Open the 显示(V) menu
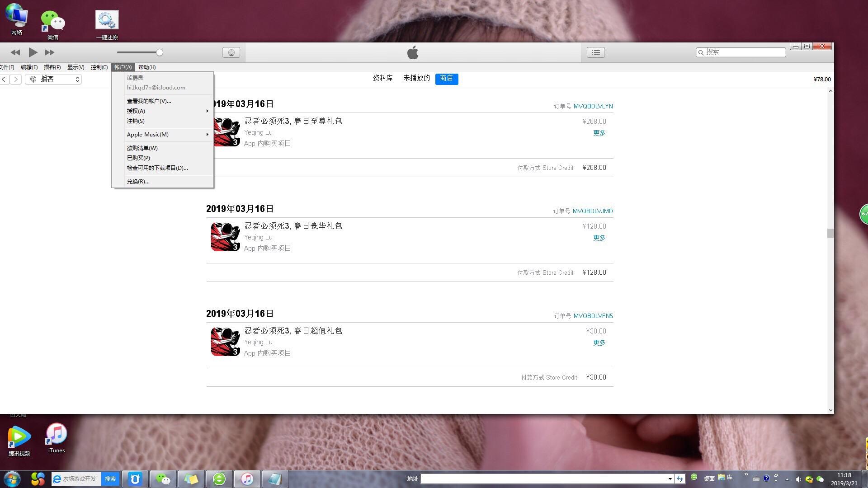Screen dimensions: 868x488 75,67
